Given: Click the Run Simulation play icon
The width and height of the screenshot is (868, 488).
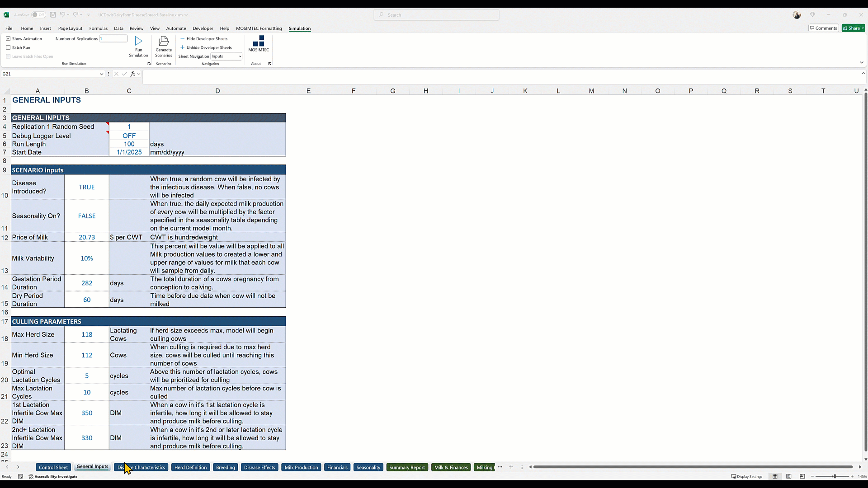Looking at the screenshot, I should click(138, 41).
